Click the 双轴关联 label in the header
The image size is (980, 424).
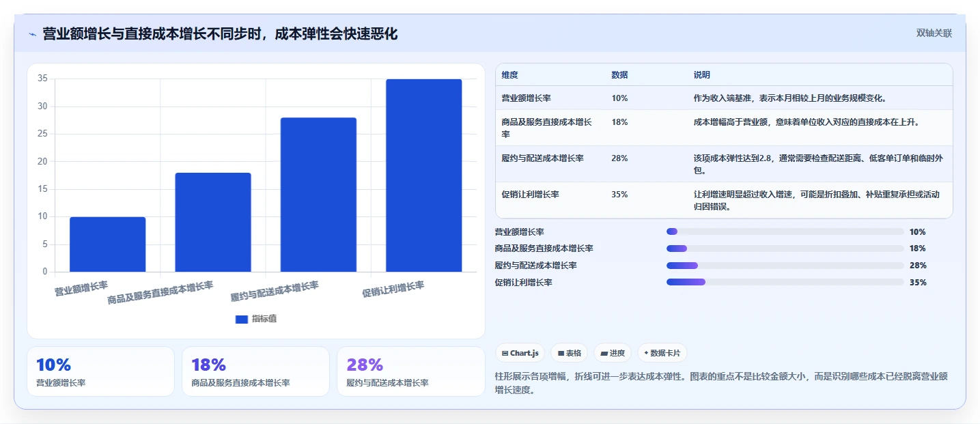pyautogui.click(x=934, y=33)
